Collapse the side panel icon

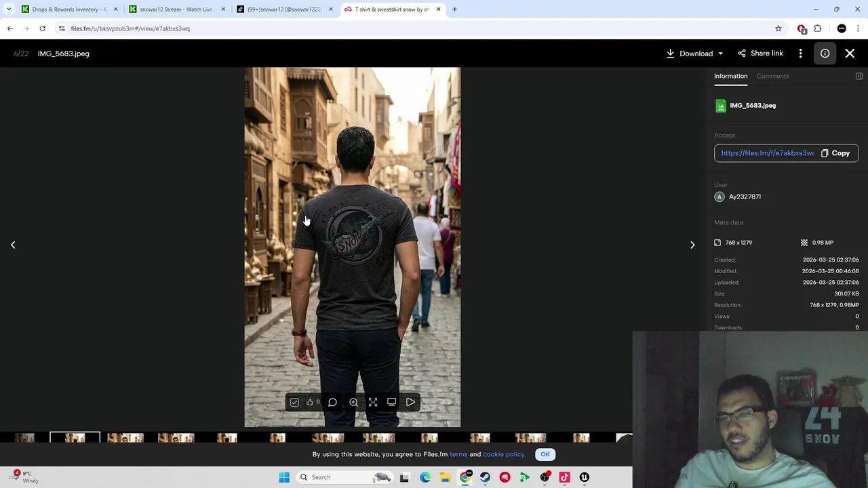[859, 76]
